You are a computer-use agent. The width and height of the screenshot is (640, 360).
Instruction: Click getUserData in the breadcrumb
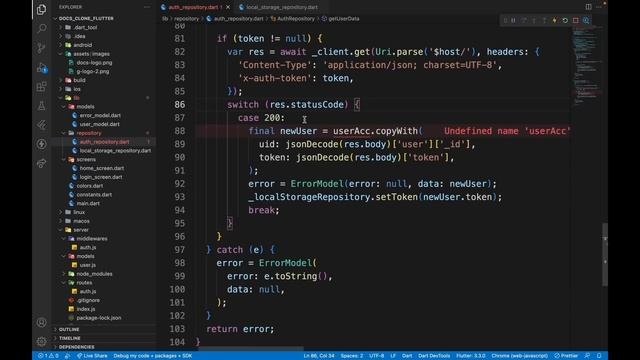tap(344, 19)
